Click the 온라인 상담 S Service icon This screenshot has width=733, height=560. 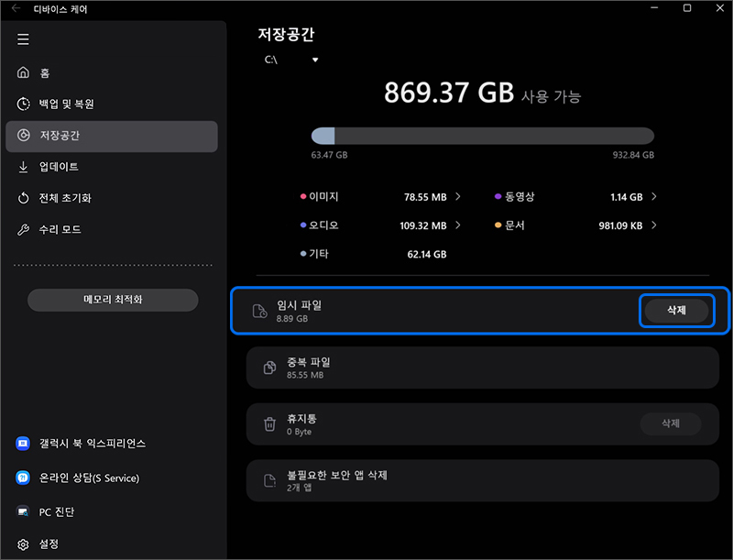pos(23,478)
